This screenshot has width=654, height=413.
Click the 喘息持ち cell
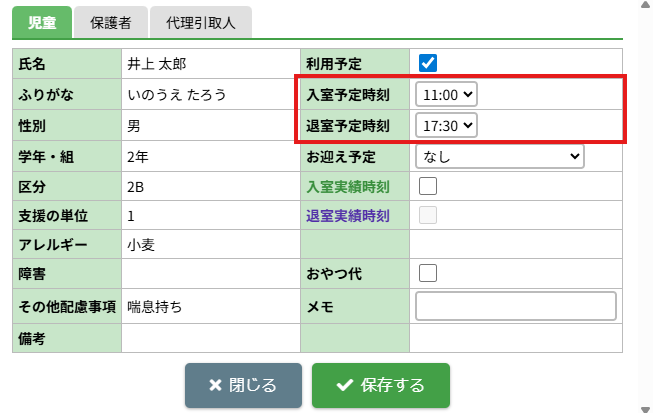click(155, 307)
